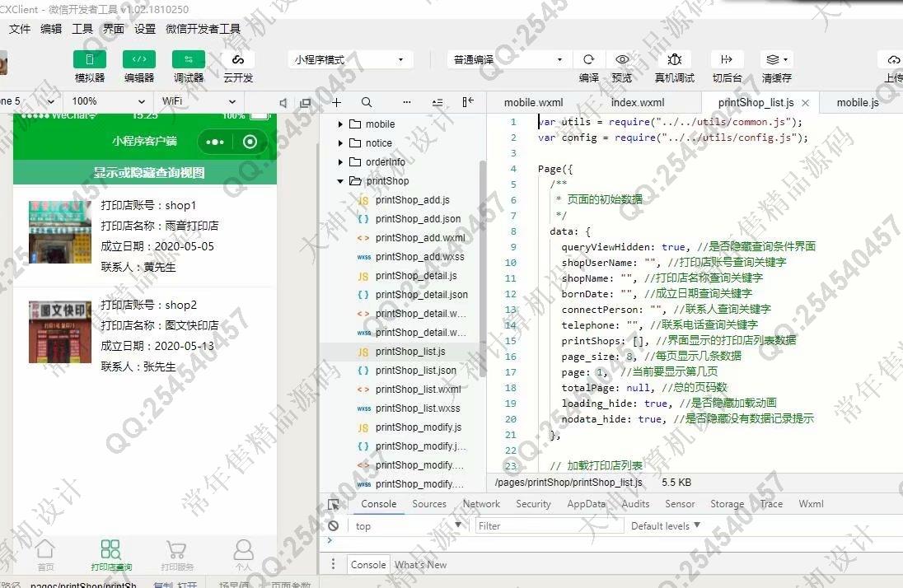903x588 pixels.
Task: Search files in the project tree
Action: 367,102
